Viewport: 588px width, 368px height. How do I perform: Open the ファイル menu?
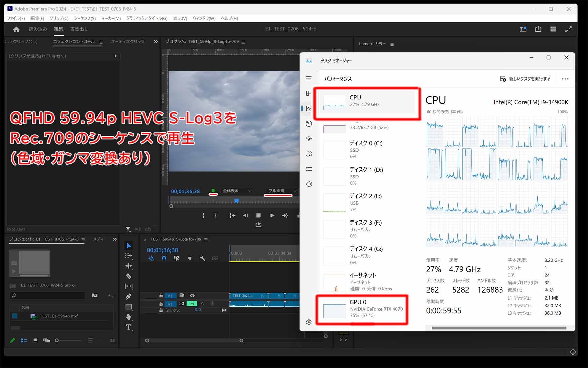coord(15,18)
